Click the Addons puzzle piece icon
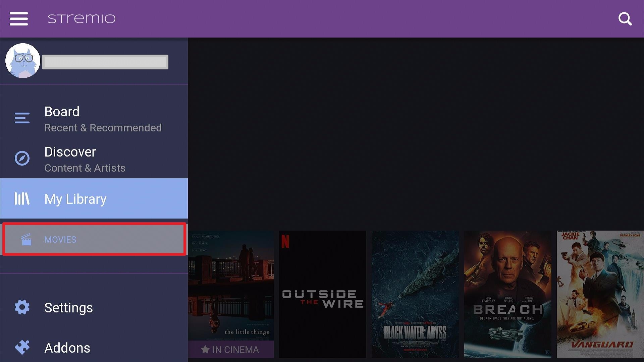The height and width of the screenshot is (362, 644). (22, 347)
